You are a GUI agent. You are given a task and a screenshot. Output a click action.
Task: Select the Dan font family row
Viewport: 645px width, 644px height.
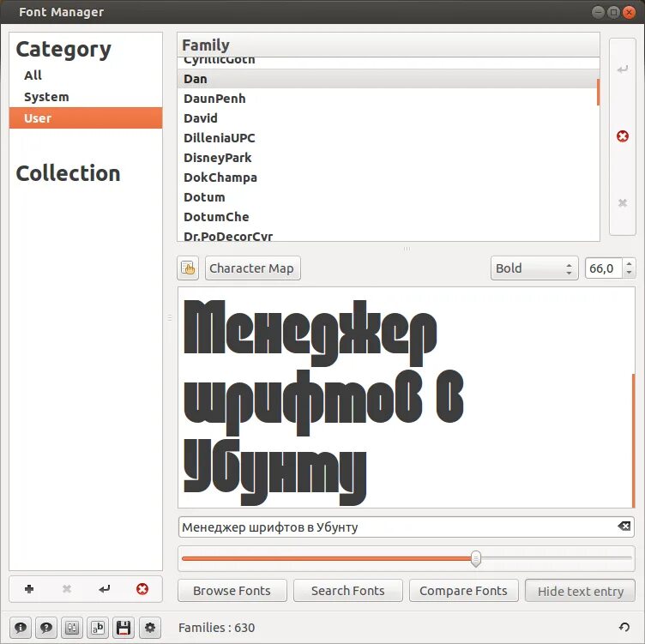point(387,79)
